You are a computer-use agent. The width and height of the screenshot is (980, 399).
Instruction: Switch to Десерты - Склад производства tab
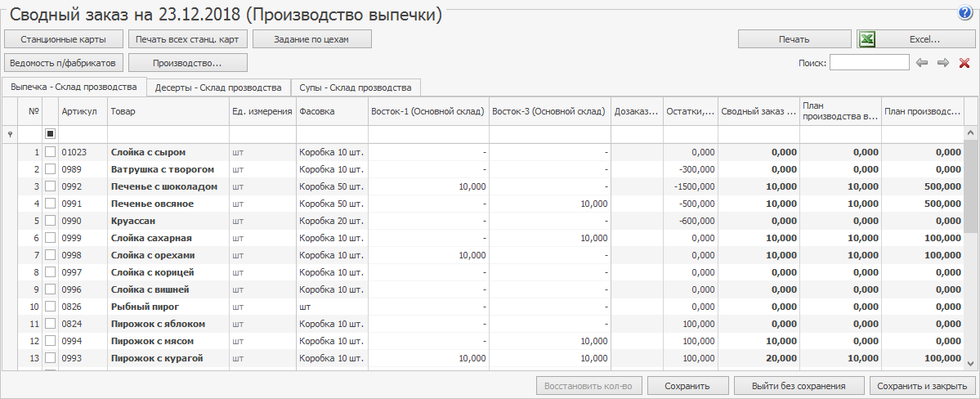[219, 87]
